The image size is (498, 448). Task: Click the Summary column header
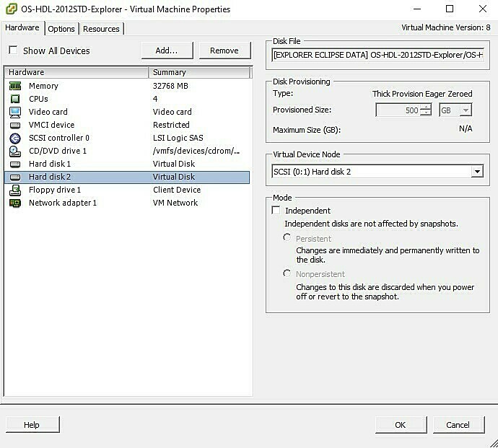click(199, 72)
